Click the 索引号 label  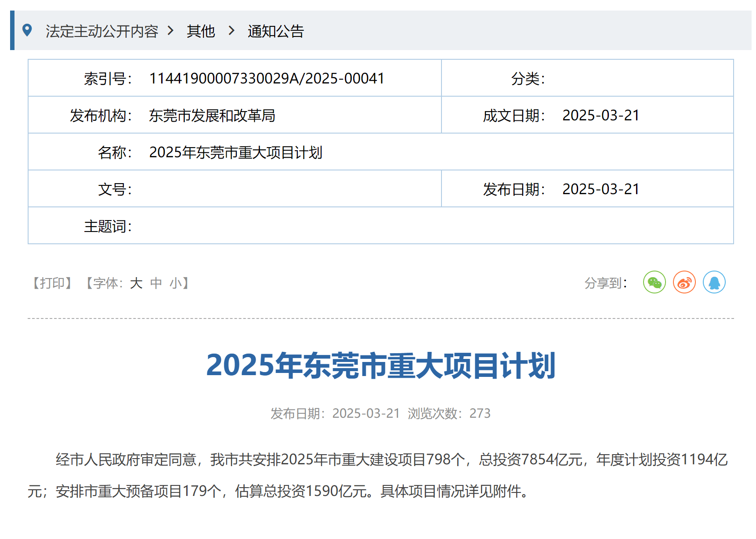coord(108,79)
